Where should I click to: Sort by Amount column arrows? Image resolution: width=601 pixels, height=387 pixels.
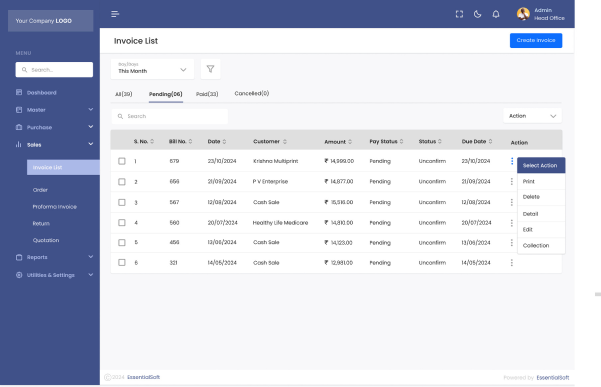point(350,142)
